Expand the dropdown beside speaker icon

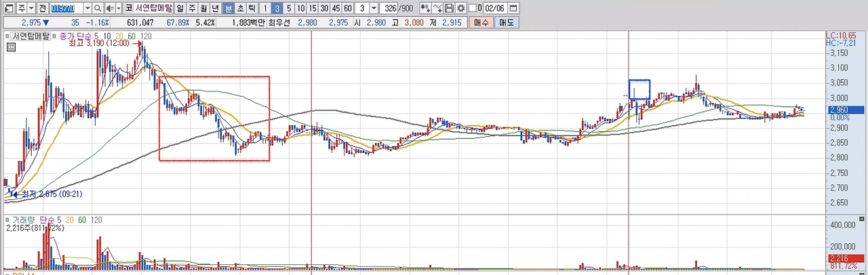(x=119, y=8)
